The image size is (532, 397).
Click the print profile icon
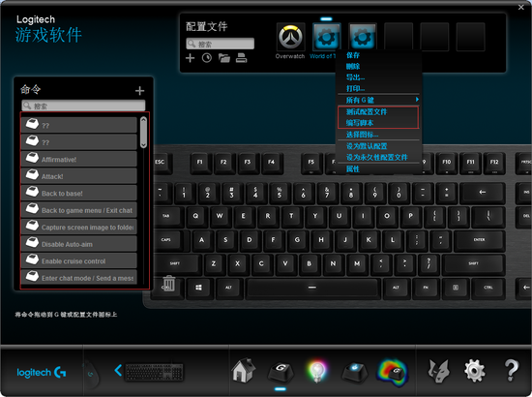241,58
